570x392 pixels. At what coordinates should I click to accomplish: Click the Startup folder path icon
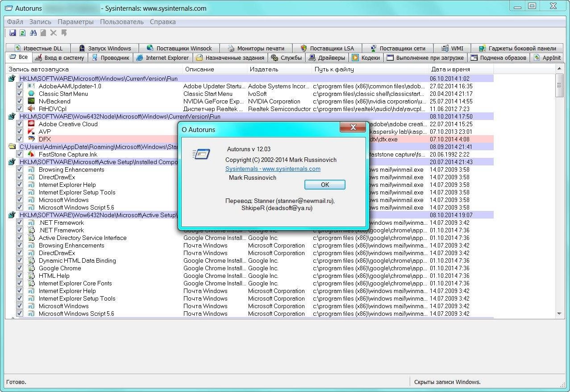click(x=12, y=147)
